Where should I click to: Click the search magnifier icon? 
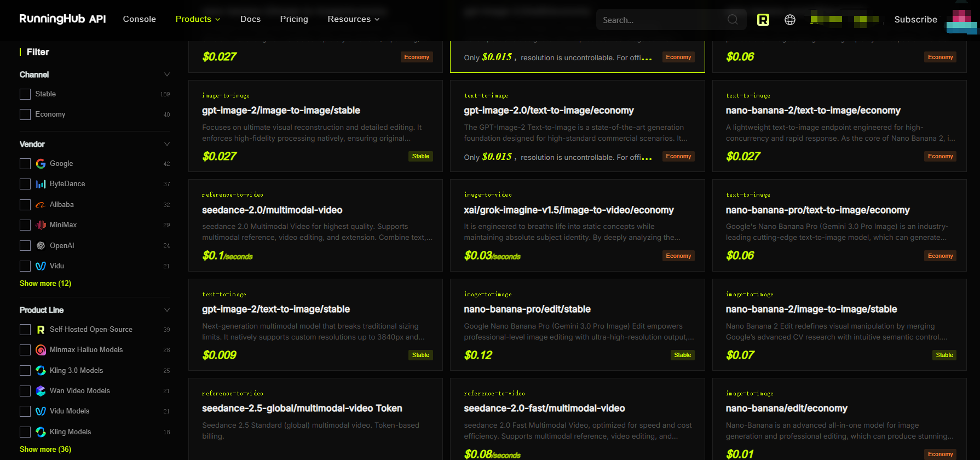pos(733,20)
